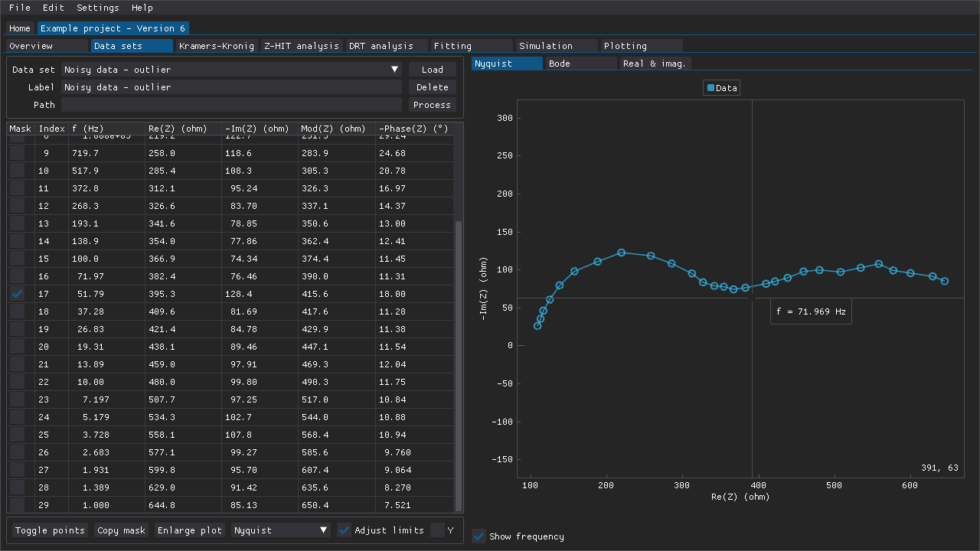Image resolution: width=980 pixels, height=551 pixels.
Task: Open the Nyquist plot type dropdown
Action: point(281,530)
